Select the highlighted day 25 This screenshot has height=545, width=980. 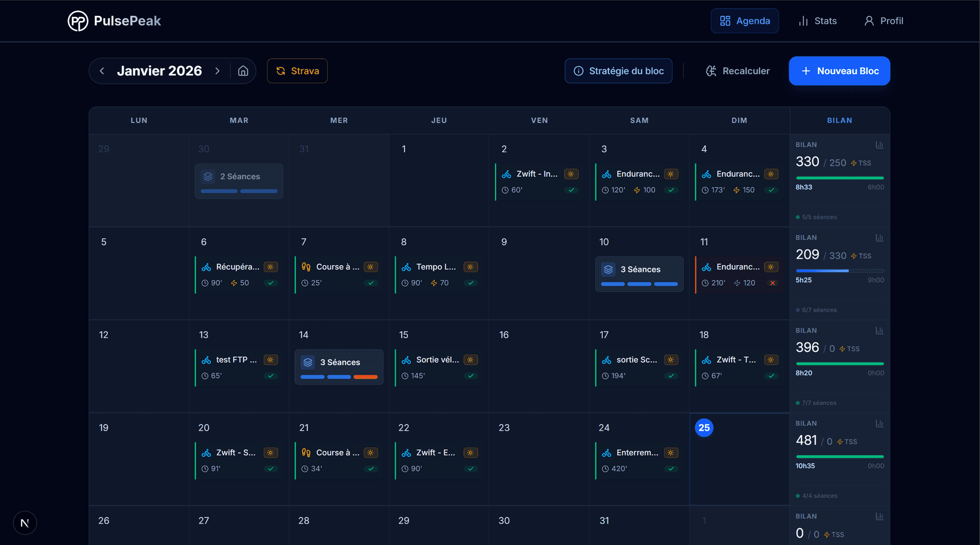[704, 428]
